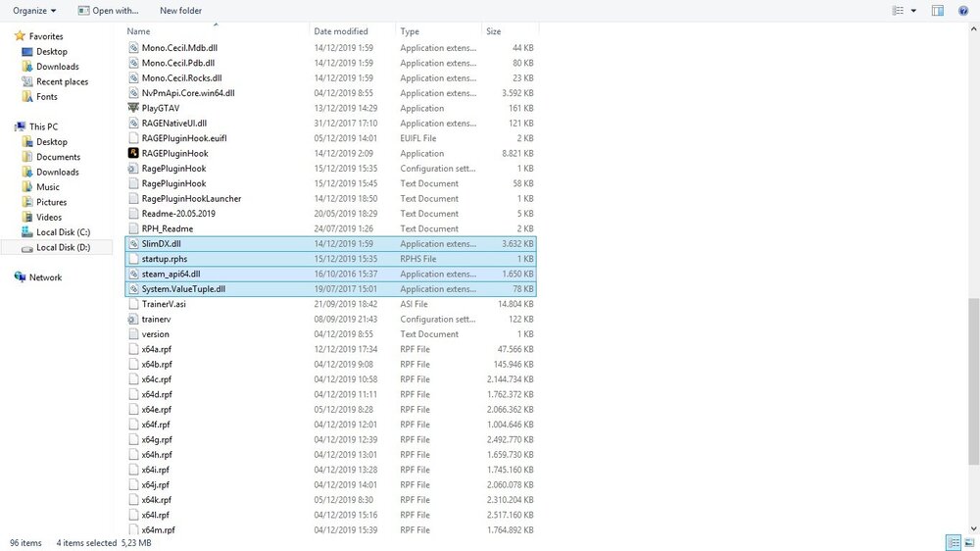This screenshot has height=551, width=980.
Task: Open Fonts folder in sidebar
Action: tap(46, 96)
